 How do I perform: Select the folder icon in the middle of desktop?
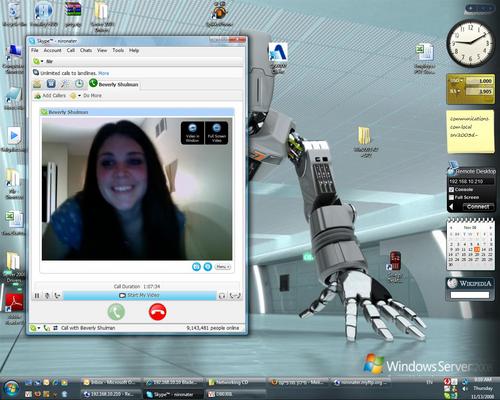tap(365, 140)
